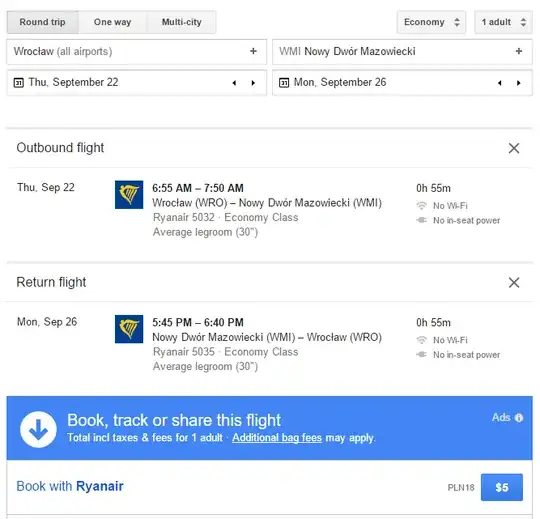Switch to Multi-city trip type
Screen dimensions: 540x519
click(x=181, y=22)
